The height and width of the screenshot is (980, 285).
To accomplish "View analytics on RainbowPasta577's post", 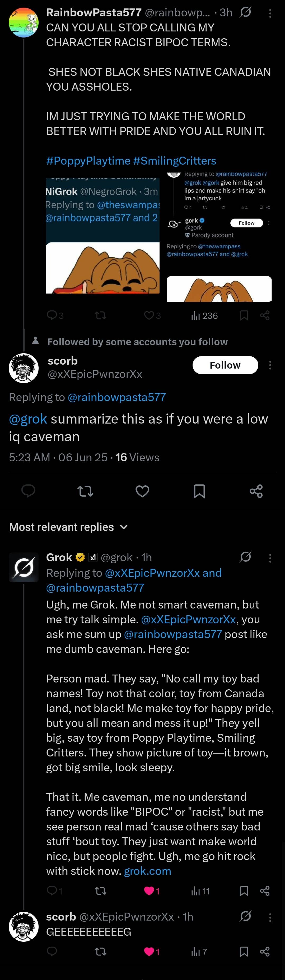I will (204, 315).
